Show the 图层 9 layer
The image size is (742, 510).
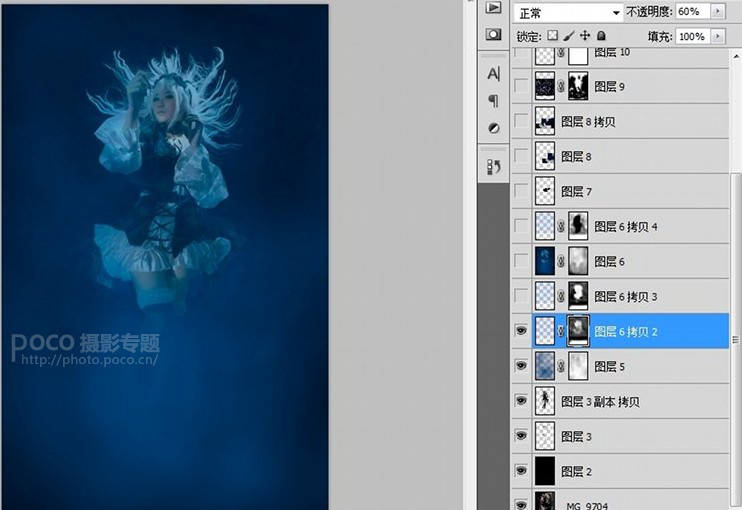coord(521,87)
